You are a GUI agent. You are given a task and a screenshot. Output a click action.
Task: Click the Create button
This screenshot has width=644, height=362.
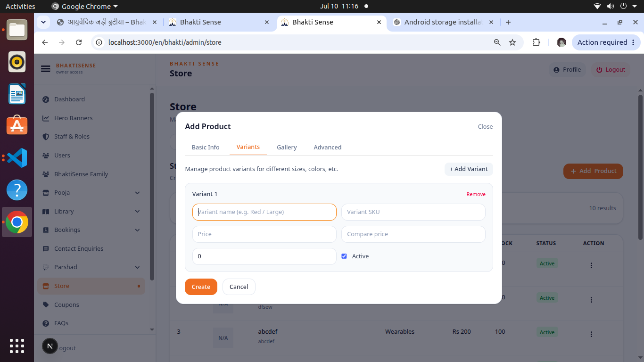point(201,287)
